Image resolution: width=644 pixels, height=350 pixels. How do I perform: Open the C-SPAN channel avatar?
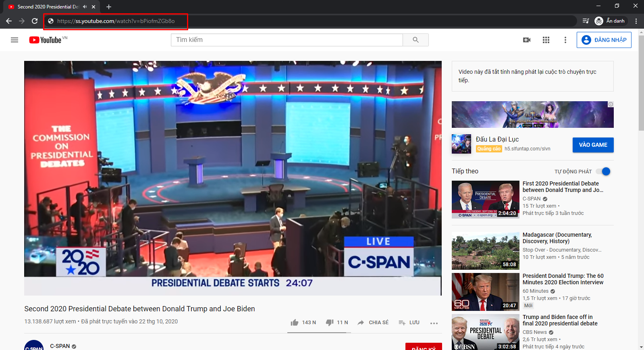point(34,345)
